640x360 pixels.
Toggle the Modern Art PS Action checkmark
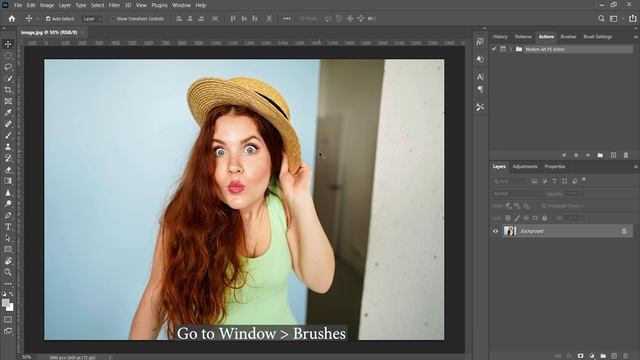coord(494,49)
